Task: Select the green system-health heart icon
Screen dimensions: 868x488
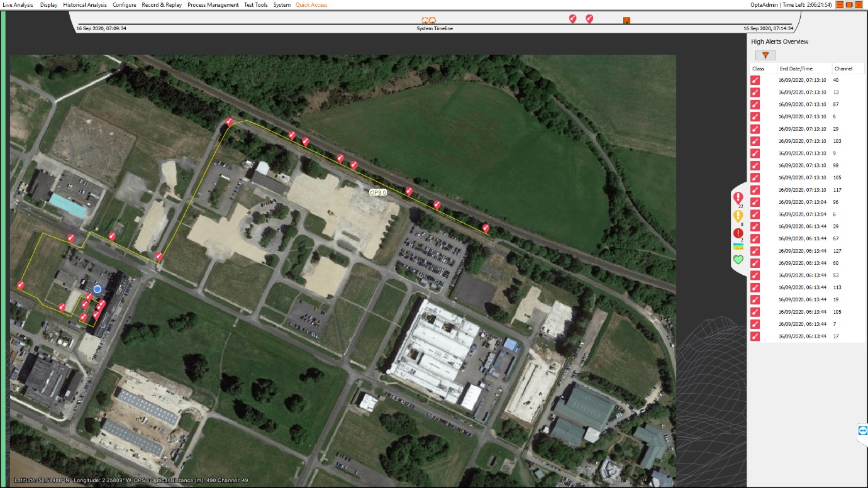Action: (x=739, y=258)
